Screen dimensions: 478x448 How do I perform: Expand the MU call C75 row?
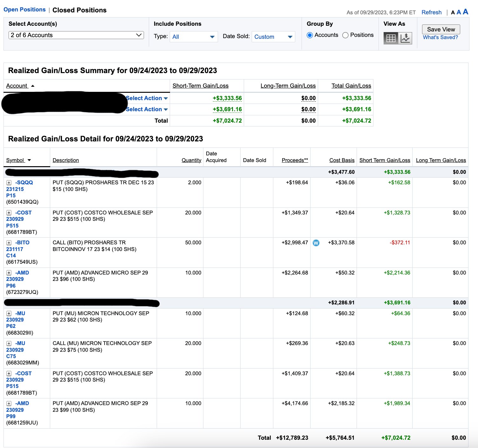[x=9, y=343]
